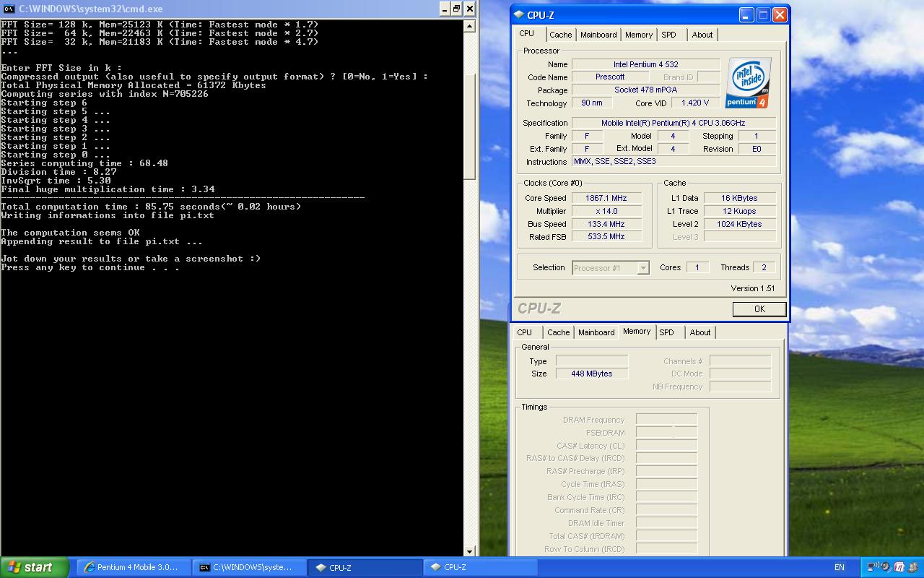Switch to Cache tab in the Timings CPU-Z window
The height and width of the screenshot is (578, 924).
558,332
